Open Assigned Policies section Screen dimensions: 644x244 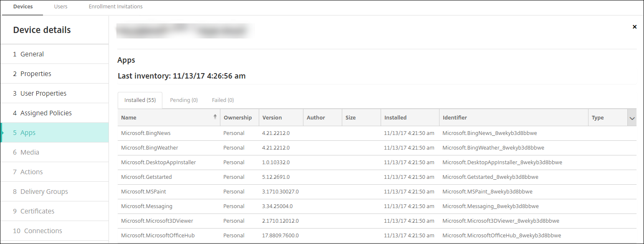pos(46,113)
